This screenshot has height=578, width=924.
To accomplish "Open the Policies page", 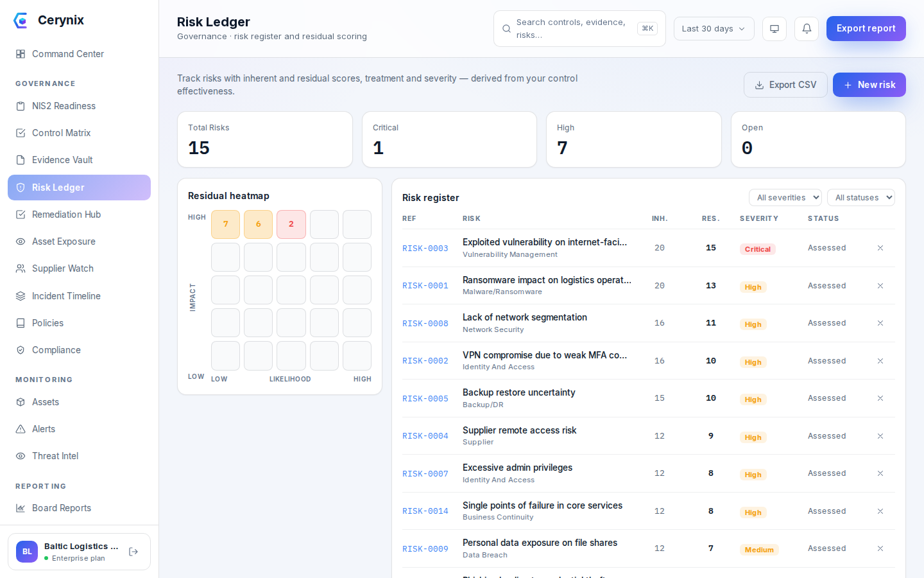I will [79, 323].
